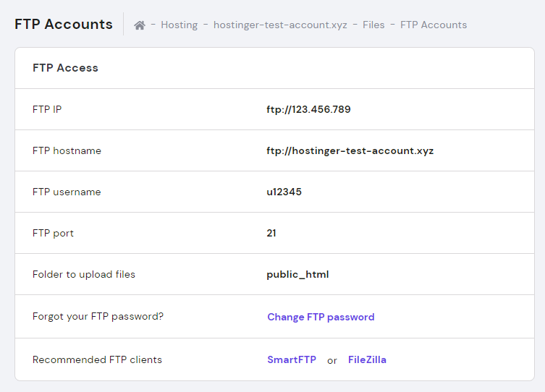Screen dimensions: 545x392
Task: Click the Folder to upload files label
Action: 84,275
